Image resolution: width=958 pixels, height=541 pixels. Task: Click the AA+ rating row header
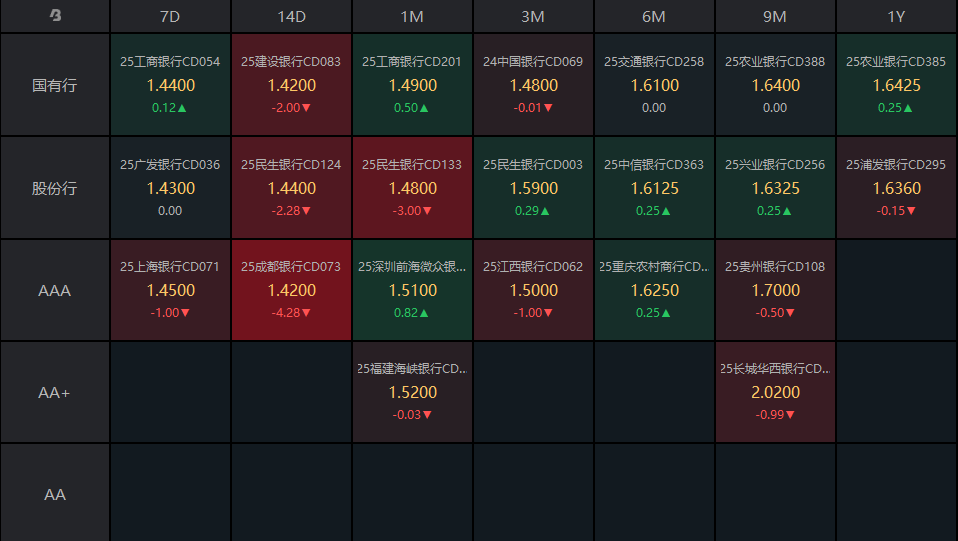point(55,393)
